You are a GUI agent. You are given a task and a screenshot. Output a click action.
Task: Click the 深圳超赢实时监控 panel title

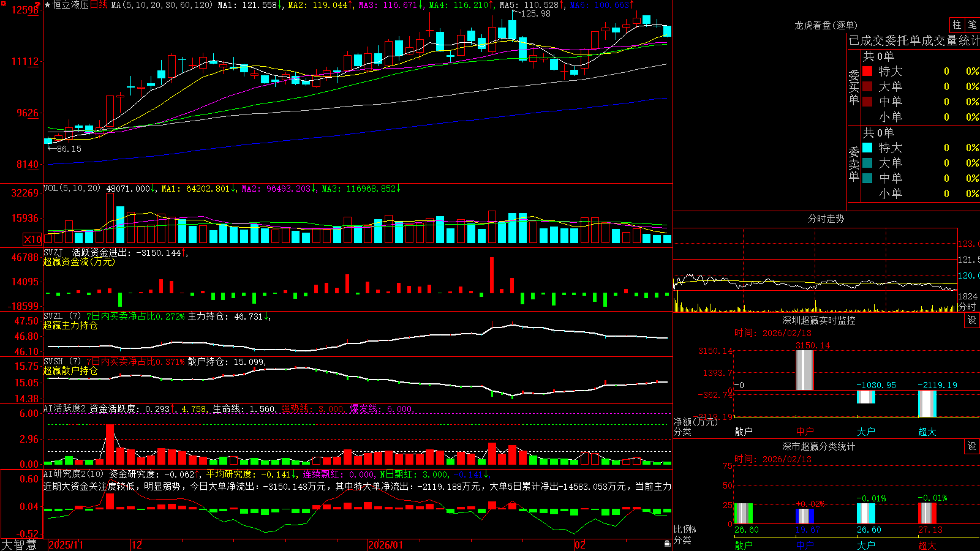click(x=819, y=320)
